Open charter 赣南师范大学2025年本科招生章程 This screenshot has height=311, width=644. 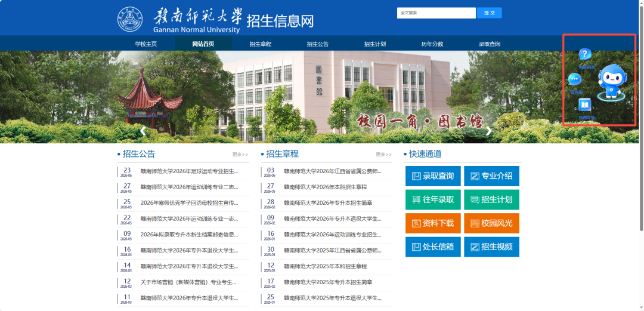326,266
